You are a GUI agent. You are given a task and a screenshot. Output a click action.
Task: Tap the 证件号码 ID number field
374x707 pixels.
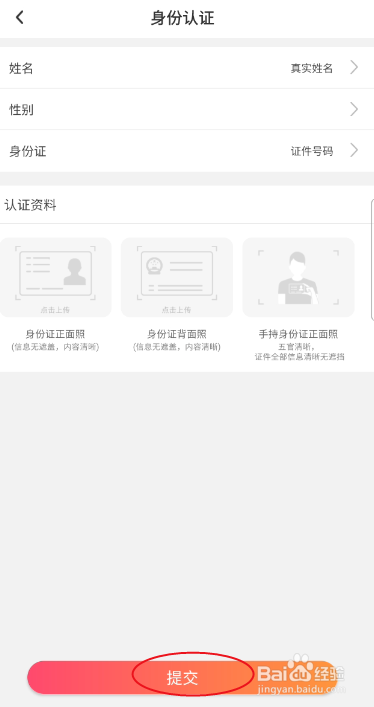click(x=312, y=152)
